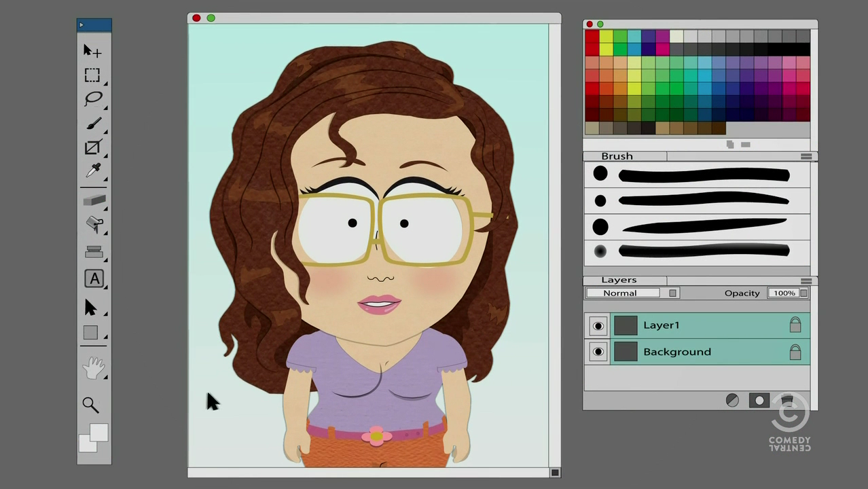
Task: Click the green button on palette window
Action: click(x=600, y=24)
